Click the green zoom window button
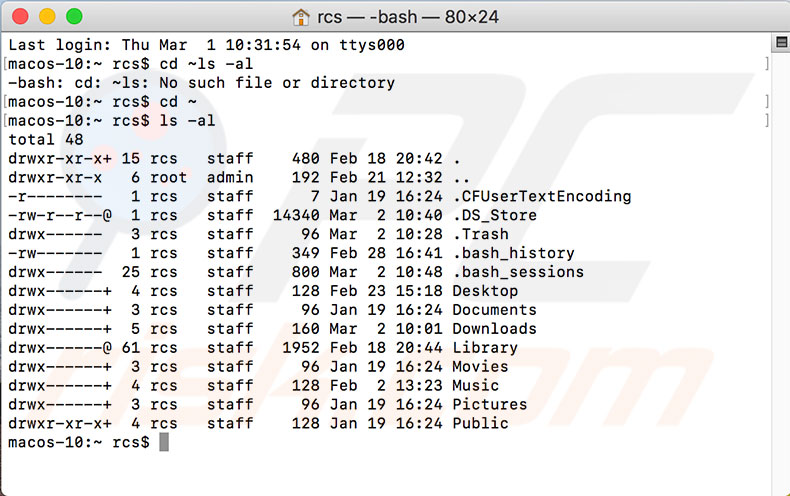 click(x=74, y=17)
